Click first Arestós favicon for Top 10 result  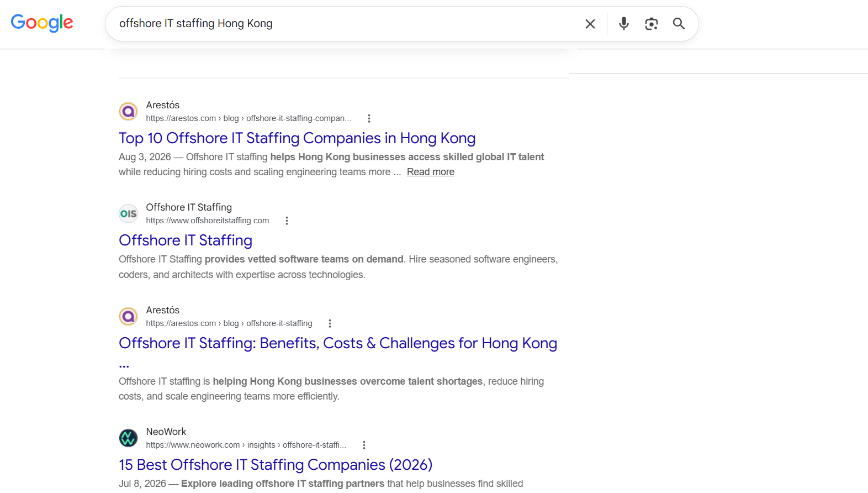[x=129, y=112]
